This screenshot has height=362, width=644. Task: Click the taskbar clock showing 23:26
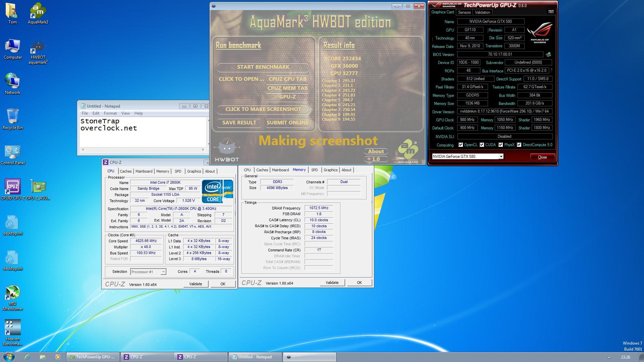tap(625, 357)
